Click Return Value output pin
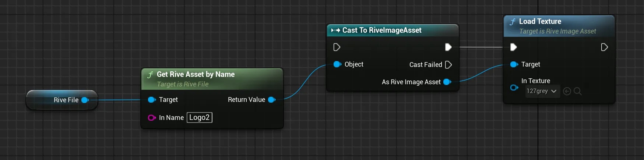 click(272, 100)
